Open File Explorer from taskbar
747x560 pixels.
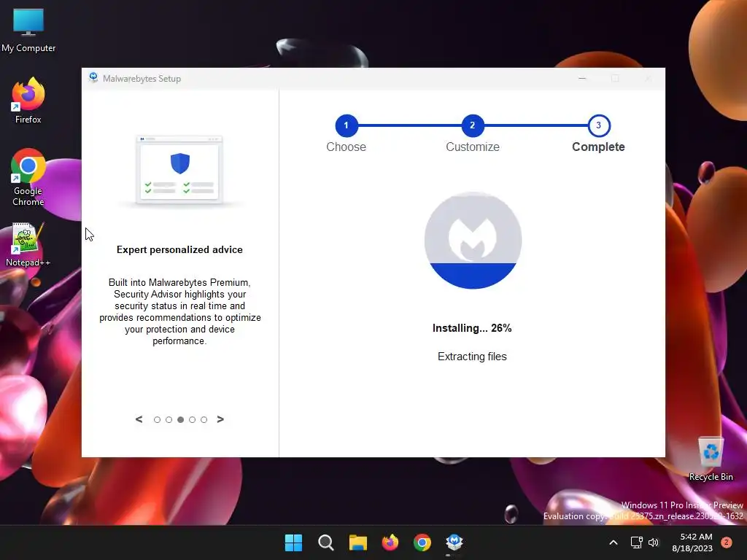(357, 542)
